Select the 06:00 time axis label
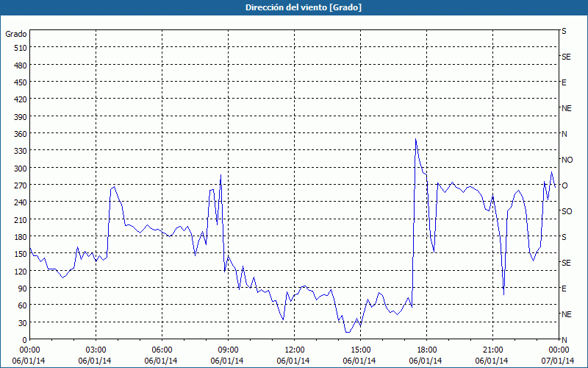The image size is (588, 368). [162, 350]
